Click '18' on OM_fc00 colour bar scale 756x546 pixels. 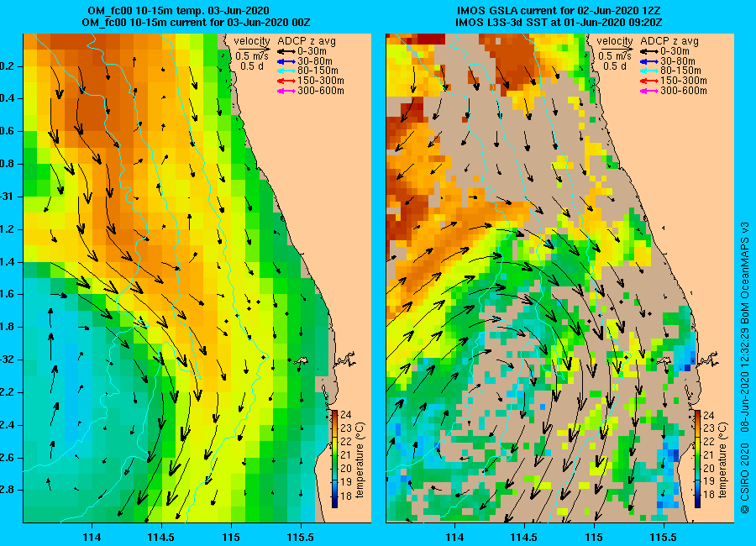346,495
